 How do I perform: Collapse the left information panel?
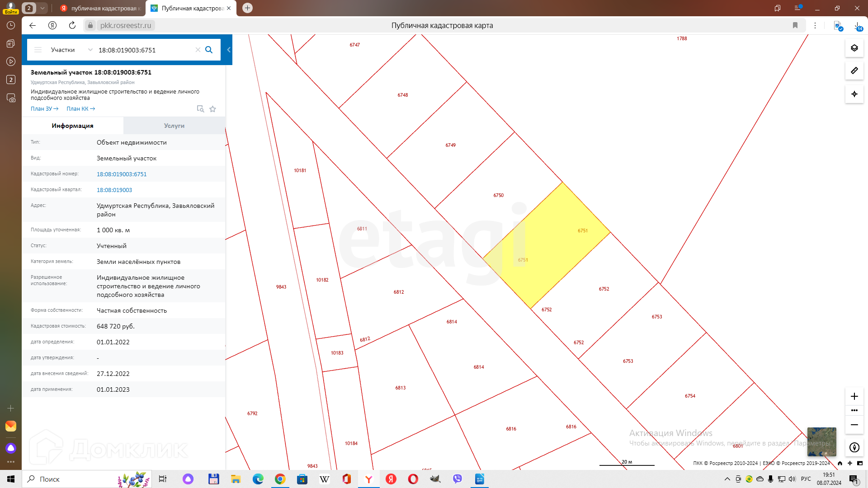pos(229,50)
